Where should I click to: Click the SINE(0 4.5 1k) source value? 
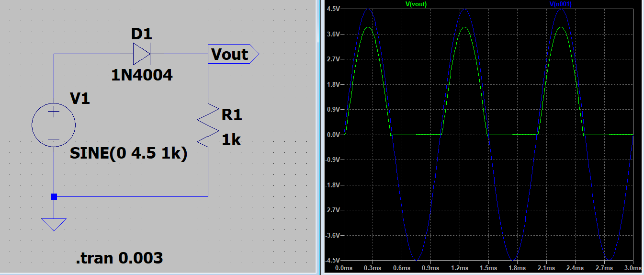click(x=128, y=154)
